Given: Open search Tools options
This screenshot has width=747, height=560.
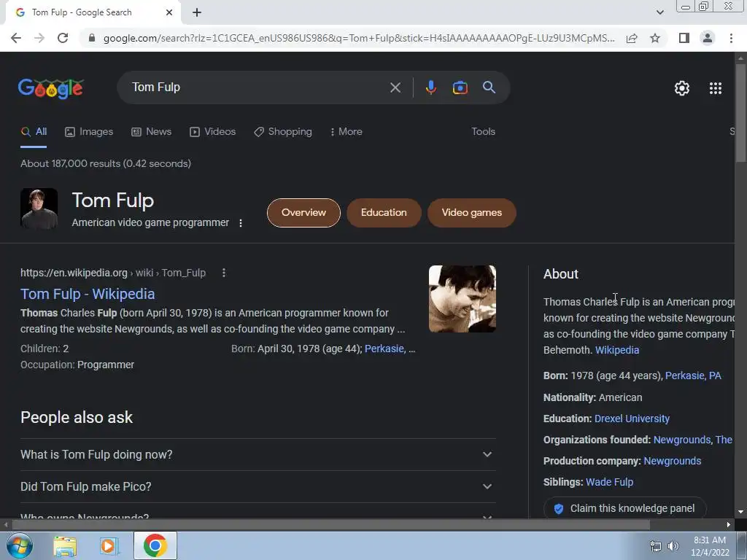Looking at the screenshot, I should pos(483,132).
